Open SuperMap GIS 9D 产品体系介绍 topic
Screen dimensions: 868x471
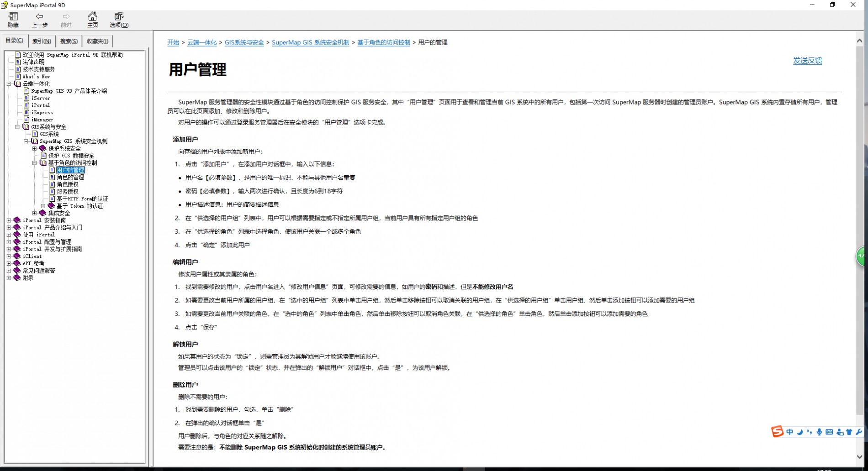coord(69,91)
